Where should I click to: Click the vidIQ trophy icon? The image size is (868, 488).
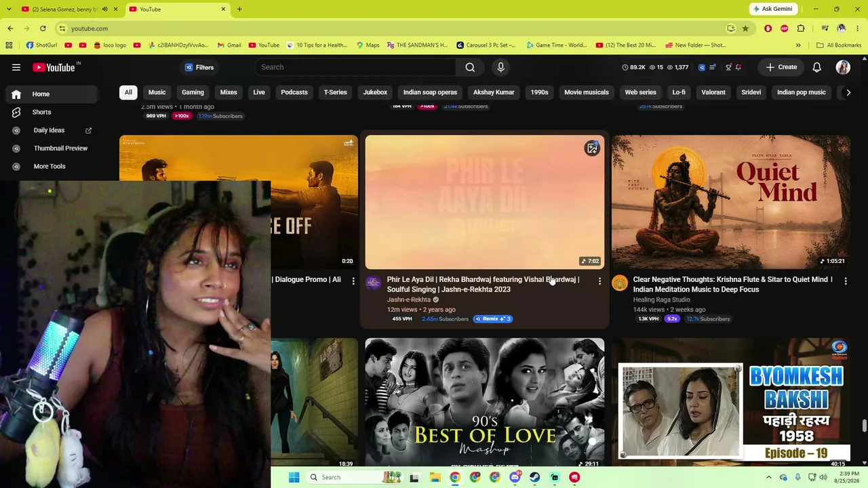[728, 67]
